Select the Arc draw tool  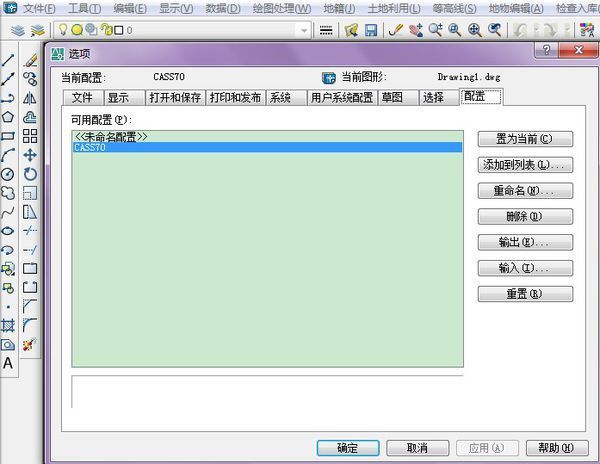pos(8,155)
